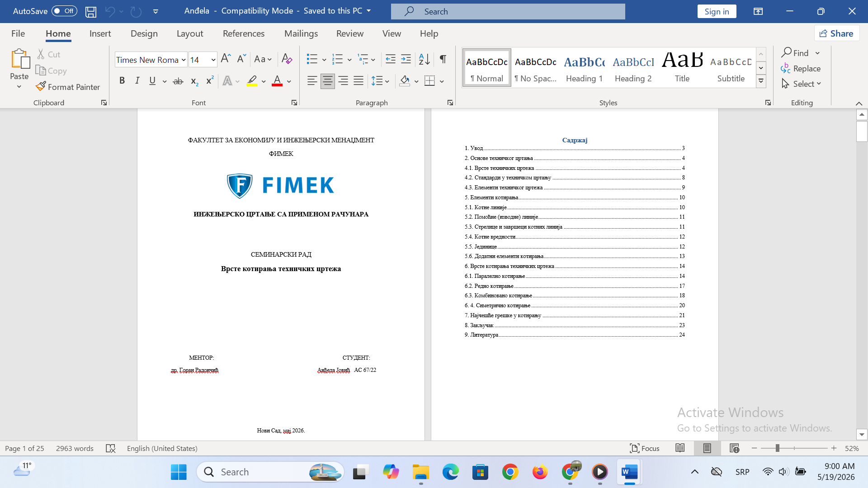Open Font dialog launcher
868x488 pixels.
click(x=294, y=103)
